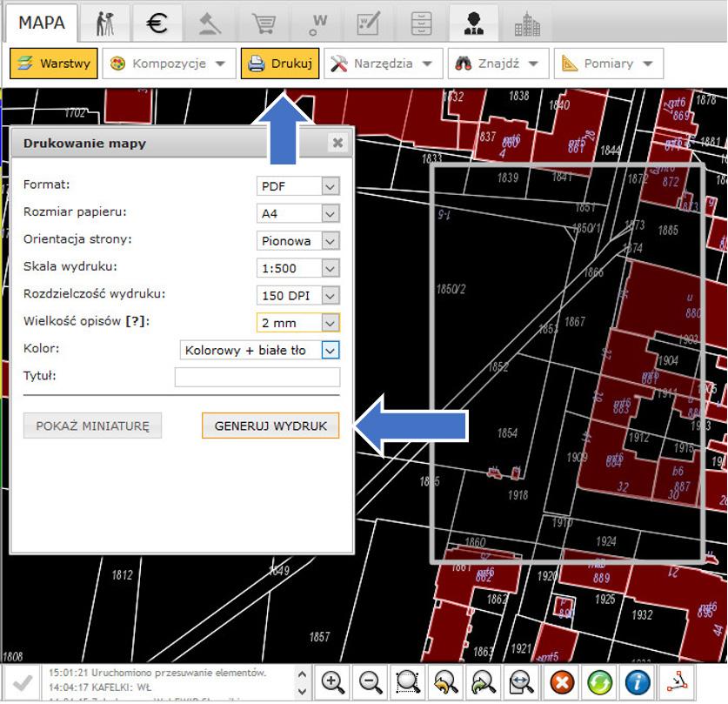The width and height of the screenshot is (728, 704).
Task: Open the 'W' marker tab
Action: (318, 23)
